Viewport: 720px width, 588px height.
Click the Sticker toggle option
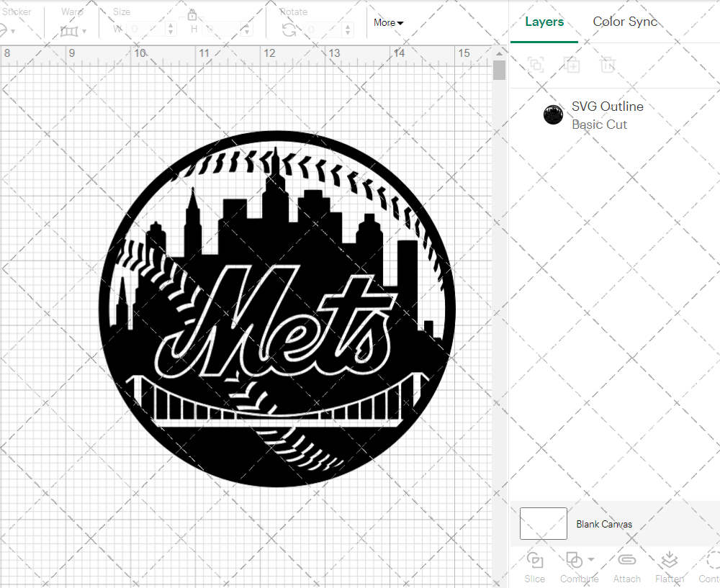17,12
